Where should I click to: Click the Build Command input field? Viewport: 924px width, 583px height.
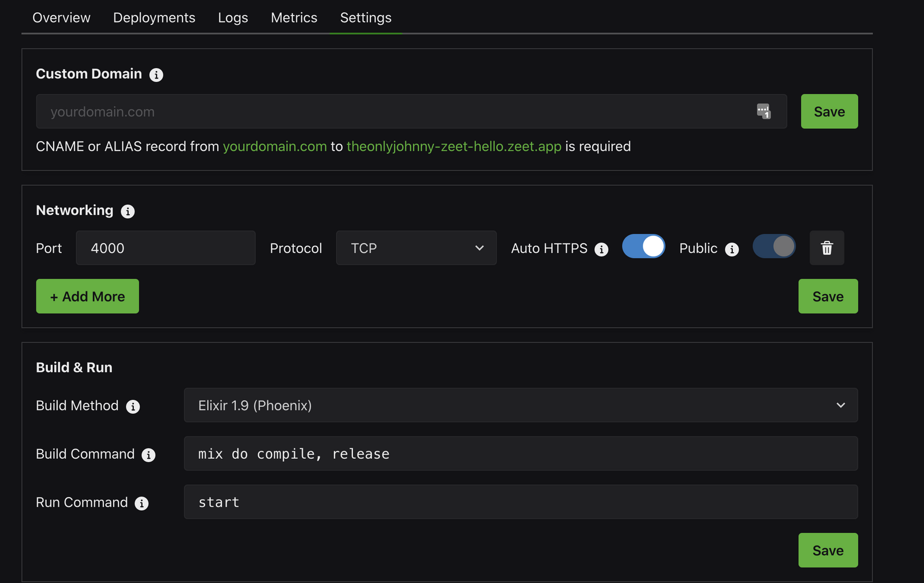coord(520,454)
